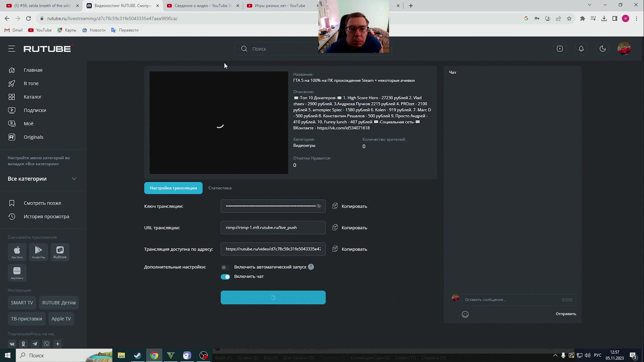Image resolution: width=644 pixels, height=362 pixels.
Task: Open the hamburger menu next to RUTUBE logo
Action: coord(12,49)
